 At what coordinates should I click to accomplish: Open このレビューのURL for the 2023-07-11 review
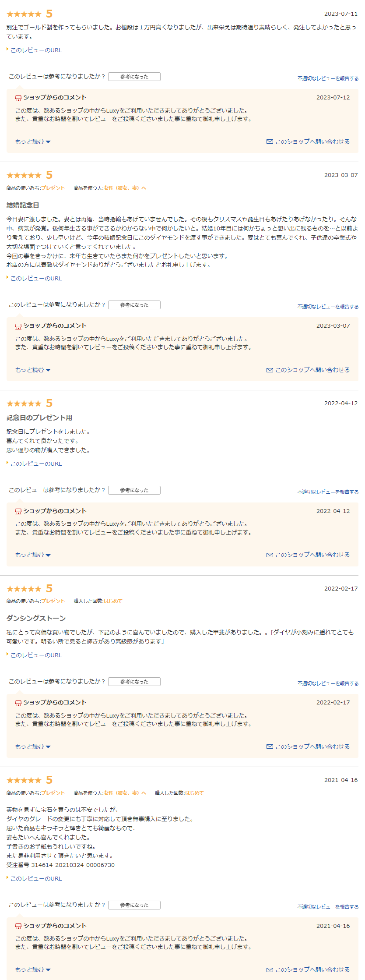(36, 50)
